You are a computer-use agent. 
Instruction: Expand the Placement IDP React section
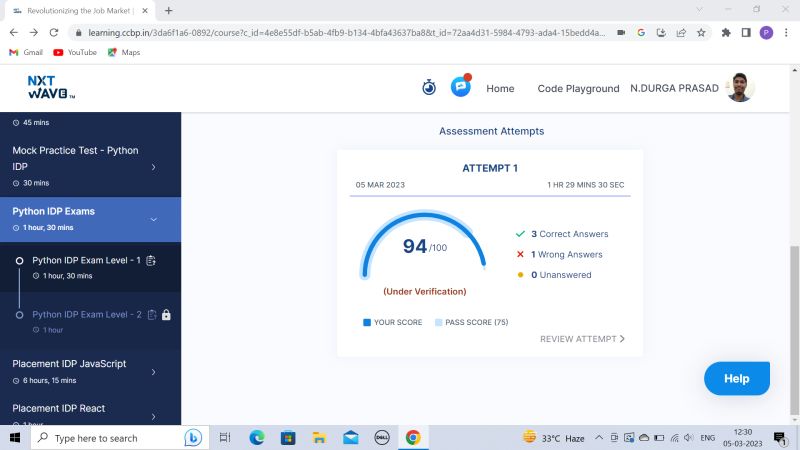tap(153, 416)
